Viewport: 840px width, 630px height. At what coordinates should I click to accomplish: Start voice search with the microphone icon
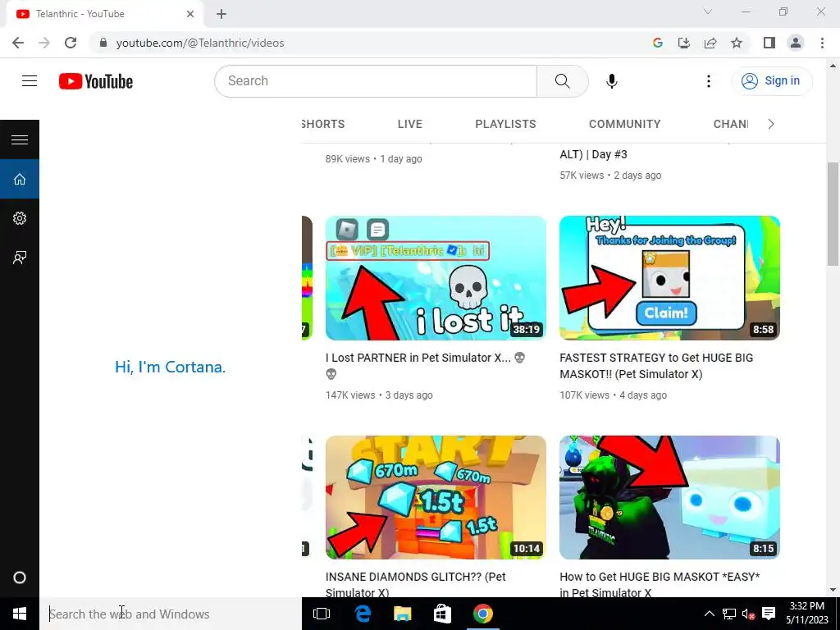click(612, 81)
